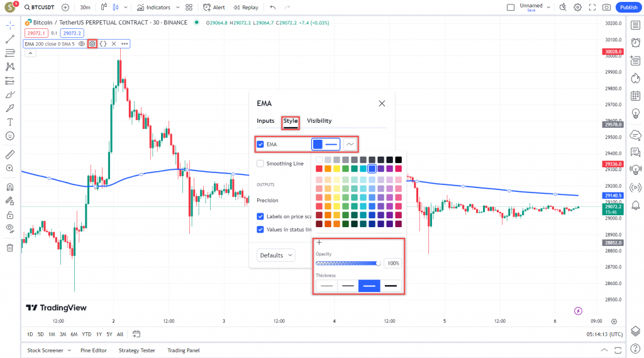Open EMA source code braces icon

(x=103, y=43)
